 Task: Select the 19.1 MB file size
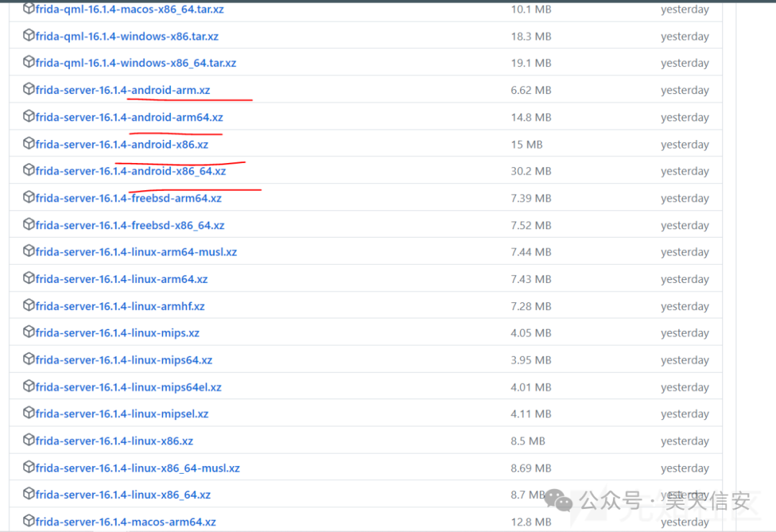531,63
